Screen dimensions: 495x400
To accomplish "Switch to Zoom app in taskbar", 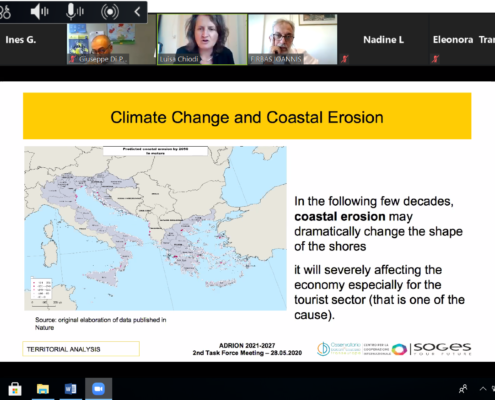I will tap(98, 389).
